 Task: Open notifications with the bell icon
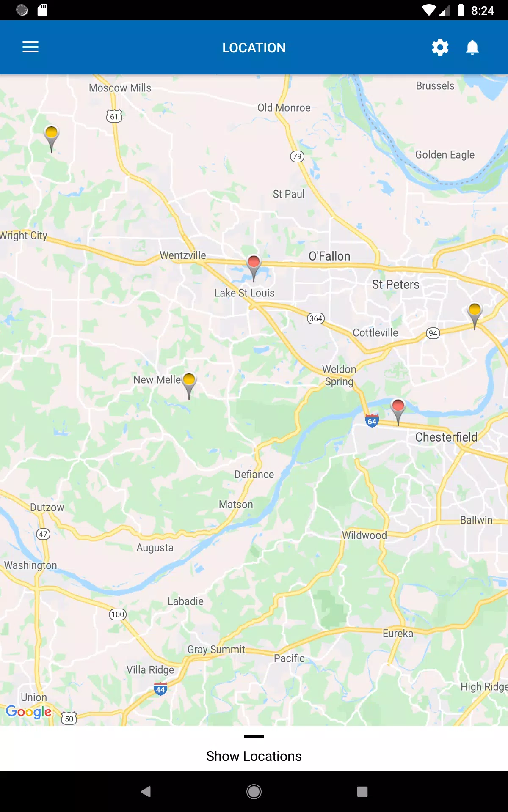click(x=472, y=47)
